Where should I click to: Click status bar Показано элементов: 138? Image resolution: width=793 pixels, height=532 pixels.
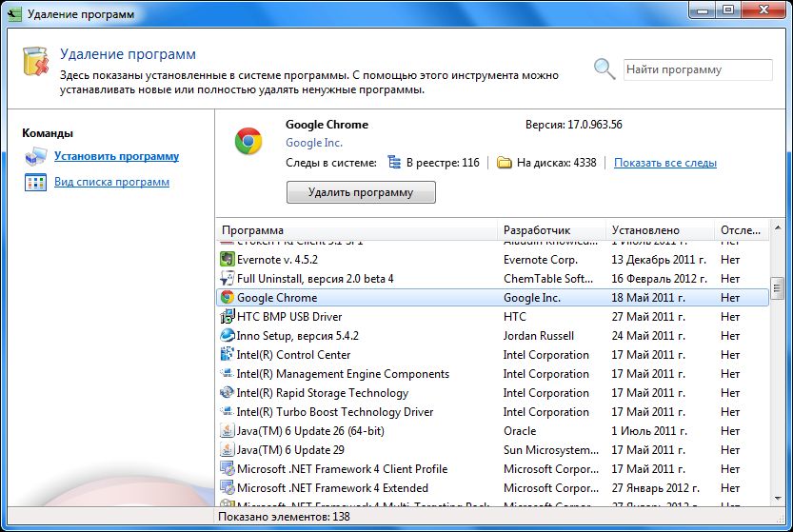(x=284, y=517)
